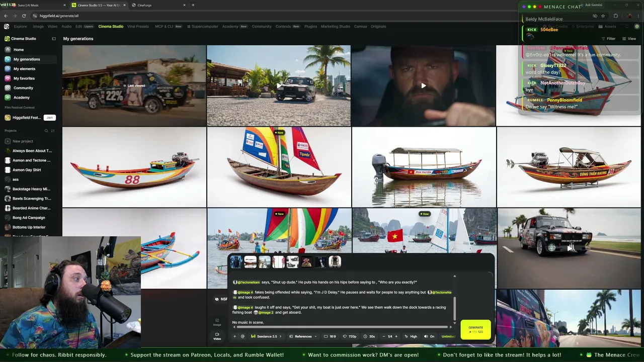Toggle audio On setting
This screenshot has height=362, width=644.
click(x=429, y=336)
